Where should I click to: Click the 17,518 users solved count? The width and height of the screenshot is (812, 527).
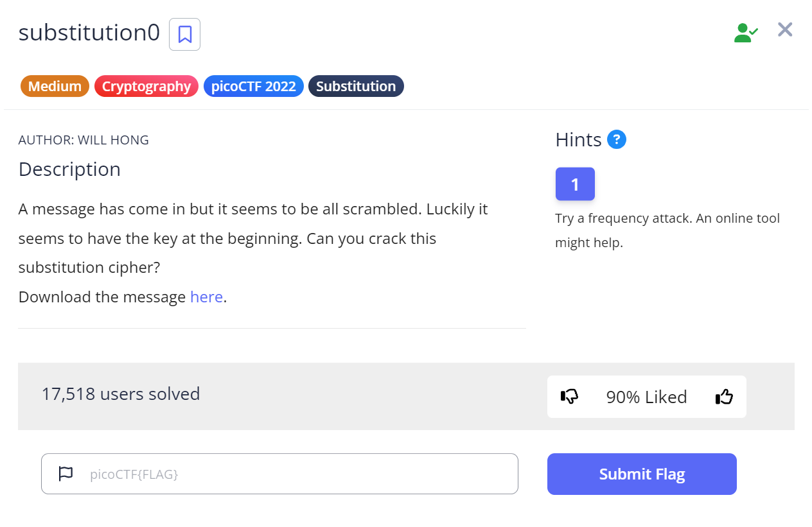[x=121, y=393]
